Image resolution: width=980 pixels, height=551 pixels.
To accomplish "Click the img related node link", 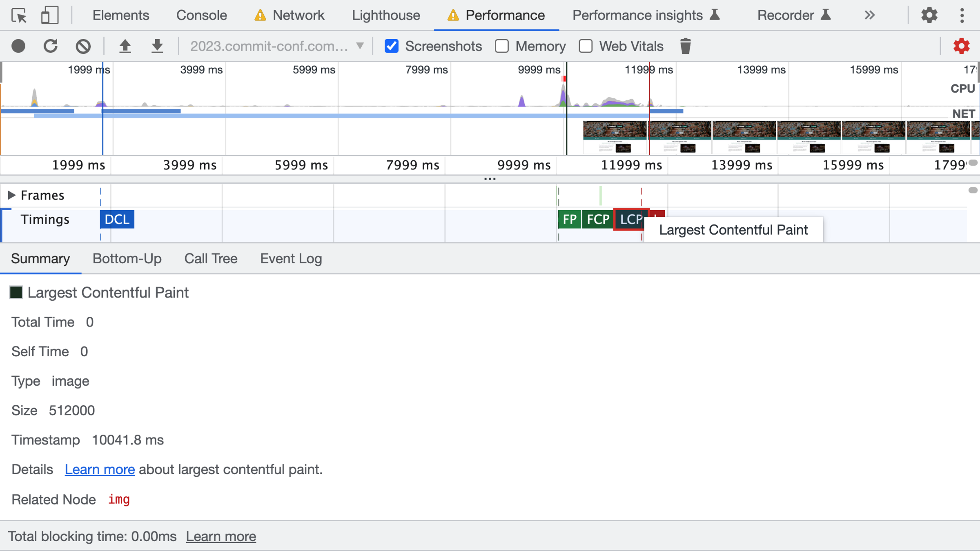I will 119,500.
